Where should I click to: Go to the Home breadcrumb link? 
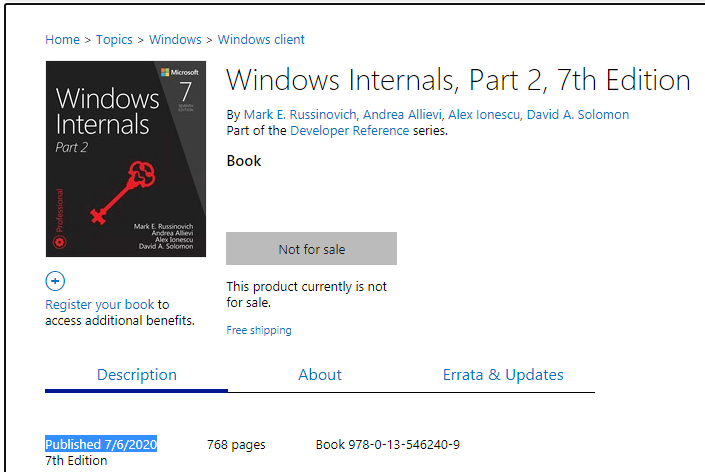pos(62,40)
